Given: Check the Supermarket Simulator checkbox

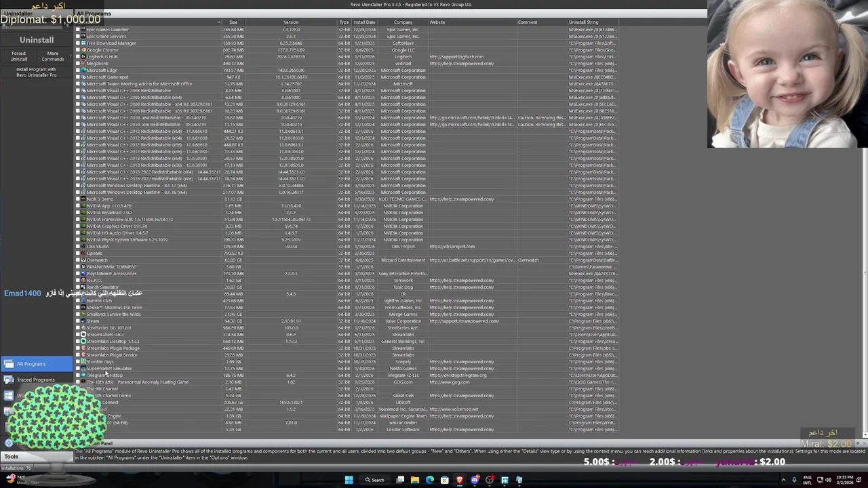Looking at the screenshot, I should pos(77,369).
